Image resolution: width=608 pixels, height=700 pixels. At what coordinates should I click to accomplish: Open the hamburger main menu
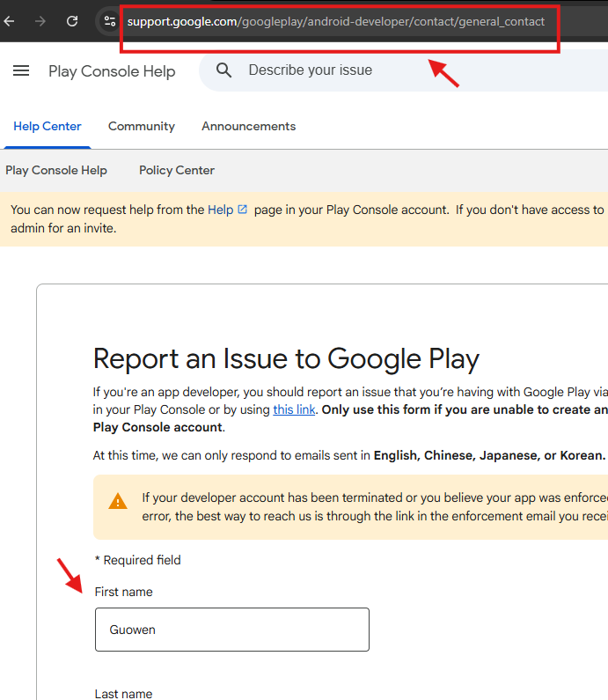[x=21, y=71]
